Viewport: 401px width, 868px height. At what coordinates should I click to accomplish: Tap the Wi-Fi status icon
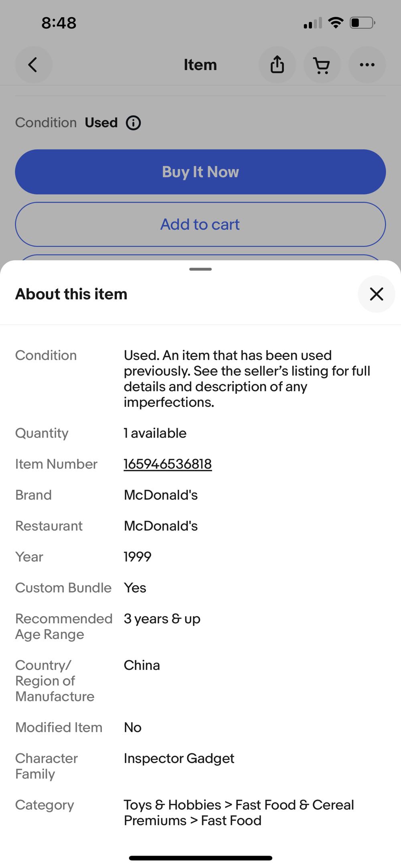(x=335, y=23)
